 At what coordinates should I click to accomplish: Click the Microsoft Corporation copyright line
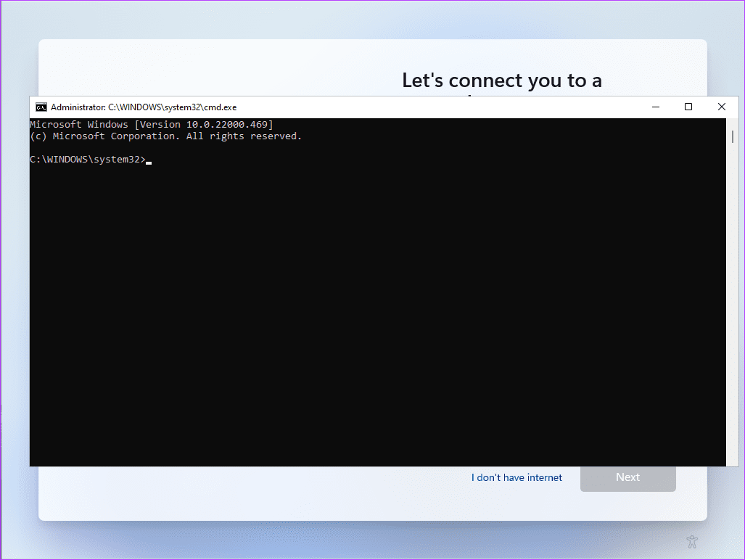165,136
